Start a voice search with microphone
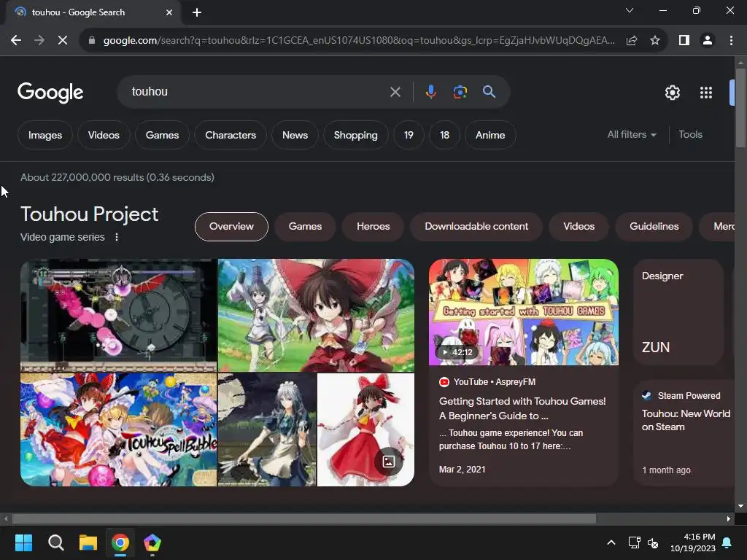 430,92
